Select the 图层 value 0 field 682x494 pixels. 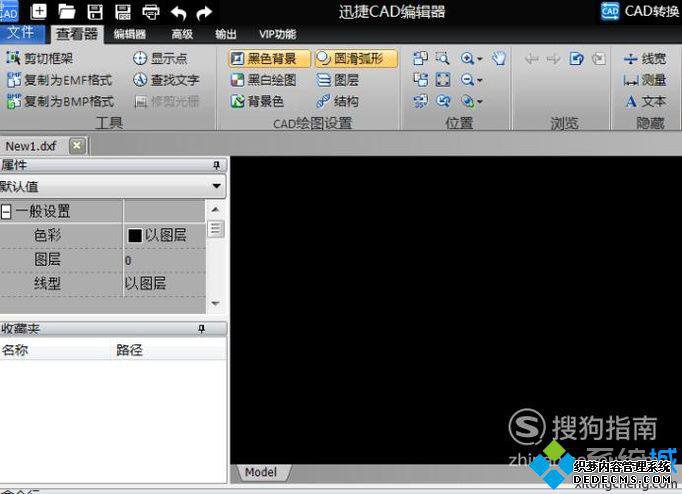click(164, 260)
